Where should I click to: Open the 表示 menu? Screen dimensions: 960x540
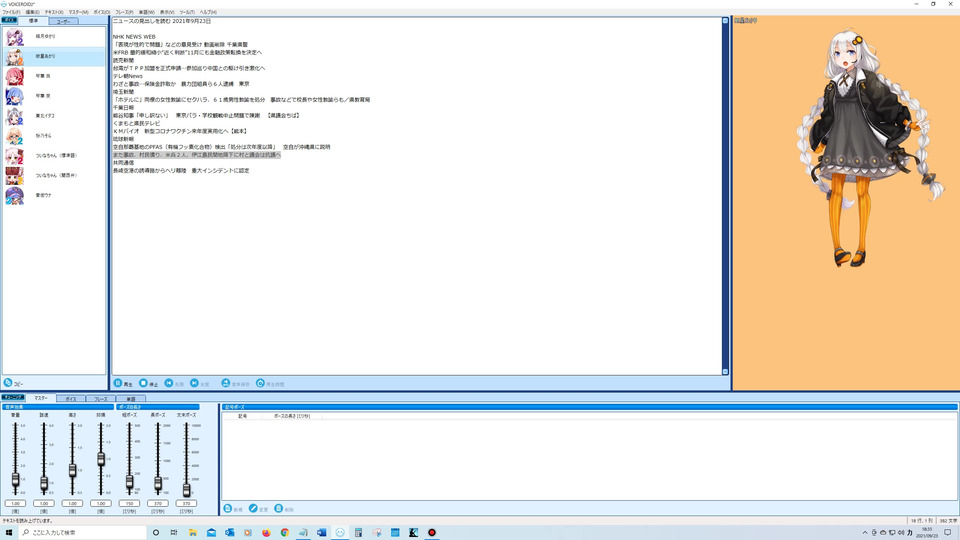coord(167,12)
